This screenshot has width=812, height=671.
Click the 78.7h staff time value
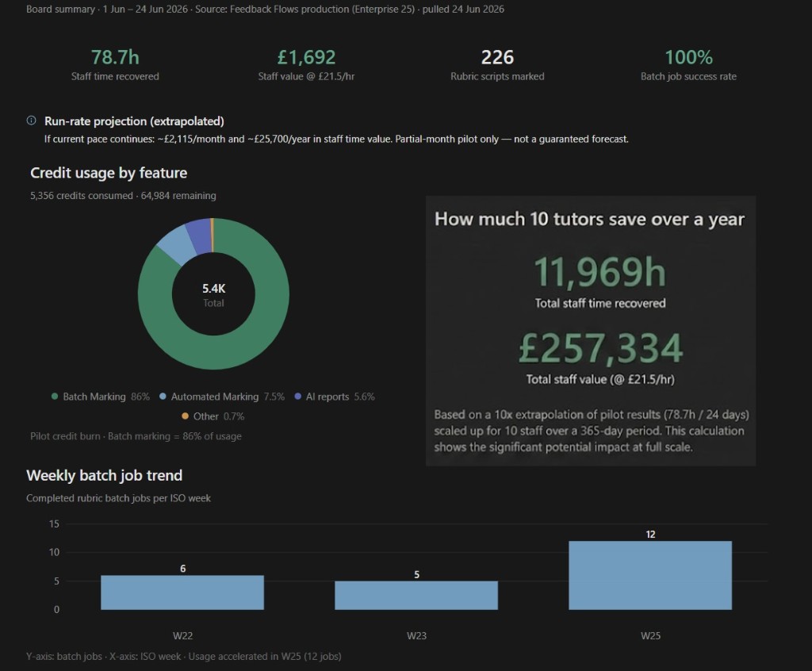point(115,57)
